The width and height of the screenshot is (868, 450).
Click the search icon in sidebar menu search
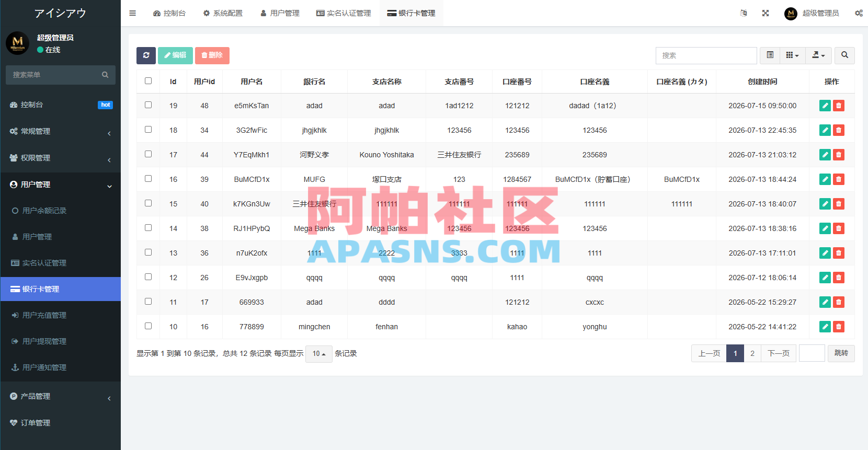coord(105,75)
